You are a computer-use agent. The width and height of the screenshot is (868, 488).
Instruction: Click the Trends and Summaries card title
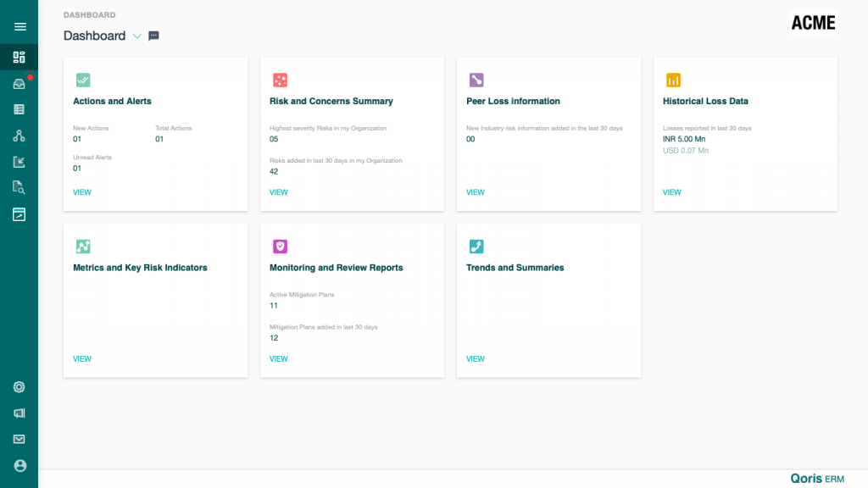pos(515,268)
